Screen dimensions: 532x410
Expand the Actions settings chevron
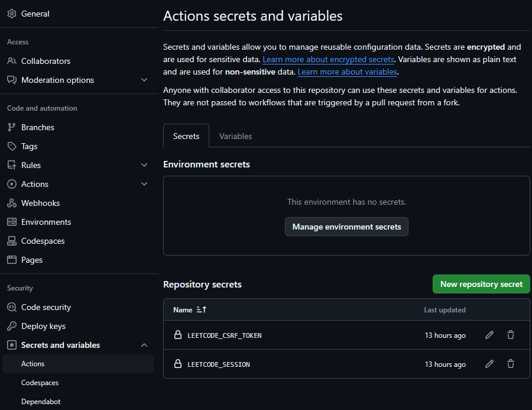(x=144, y=184)
